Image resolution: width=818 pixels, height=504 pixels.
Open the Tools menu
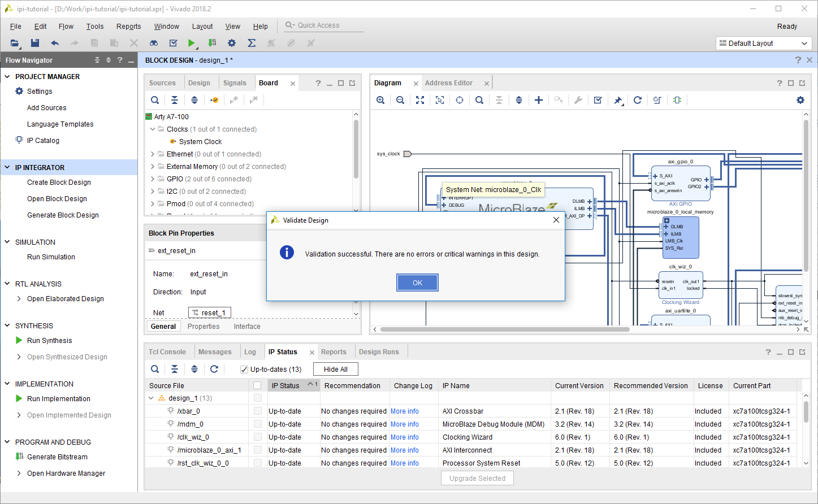[95, 27]
